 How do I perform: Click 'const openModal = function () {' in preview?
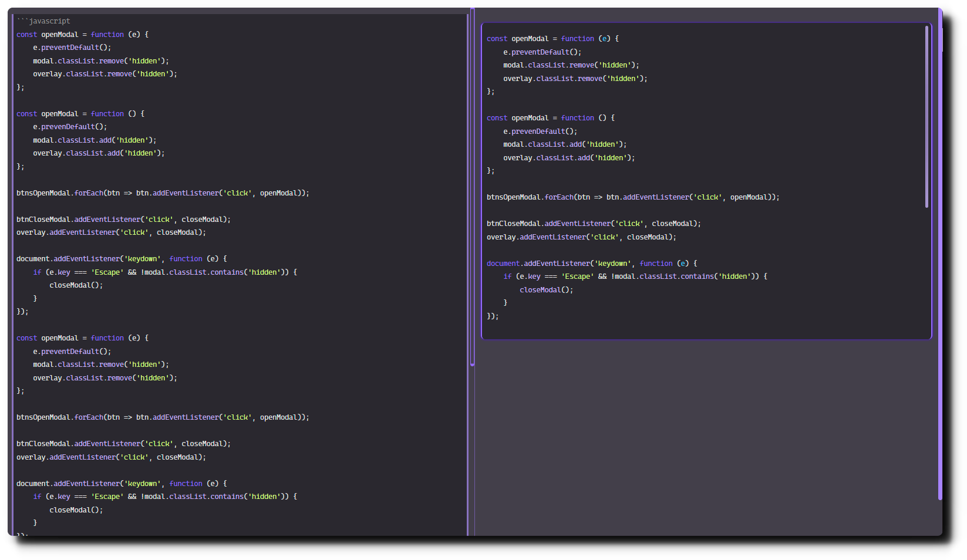coord(551,118)
